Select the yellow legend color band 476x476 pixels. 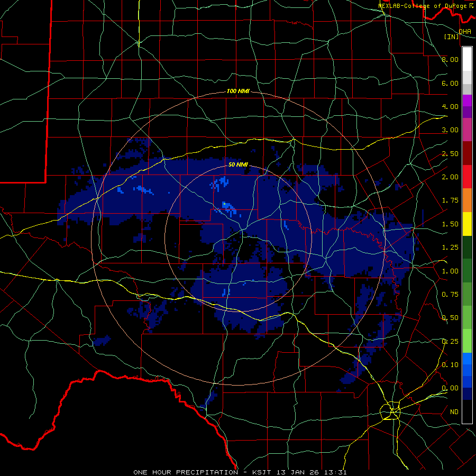[x=467, y=224]
